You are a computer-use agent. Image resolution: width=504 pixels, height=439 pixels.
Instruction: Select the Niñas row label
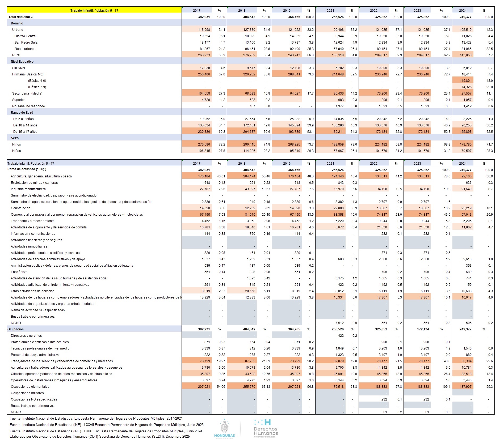(16, 151)
